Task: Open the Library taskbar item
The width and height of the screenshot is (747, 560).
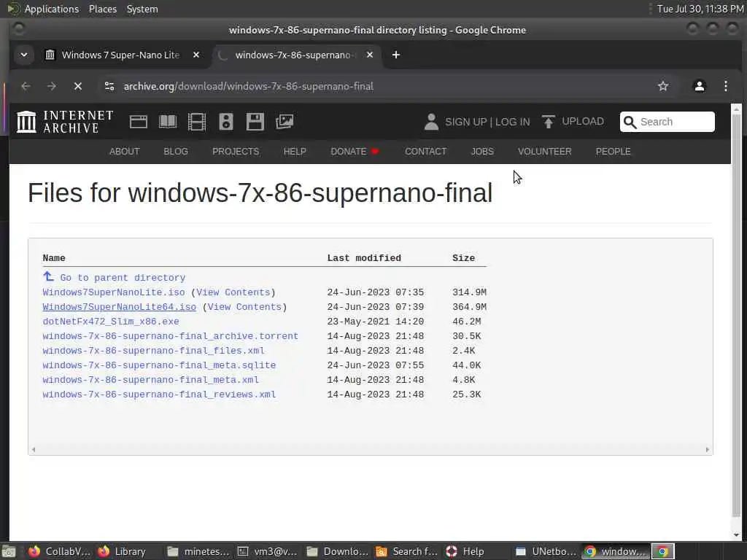Action: click(x=122, y=551)
